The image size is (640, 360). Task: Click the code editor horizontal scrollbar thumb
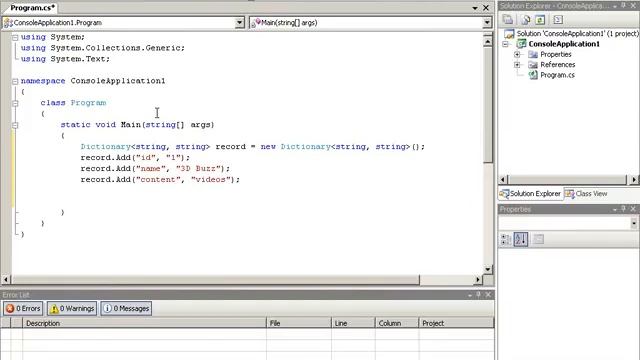click(215, 280)
